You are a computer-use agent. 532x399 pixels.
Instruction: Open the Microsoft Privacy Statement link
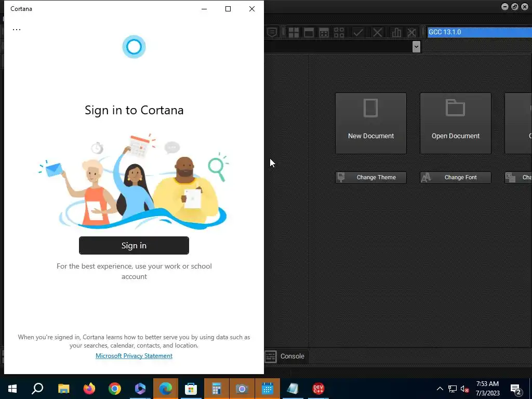[x=134, y=355]
